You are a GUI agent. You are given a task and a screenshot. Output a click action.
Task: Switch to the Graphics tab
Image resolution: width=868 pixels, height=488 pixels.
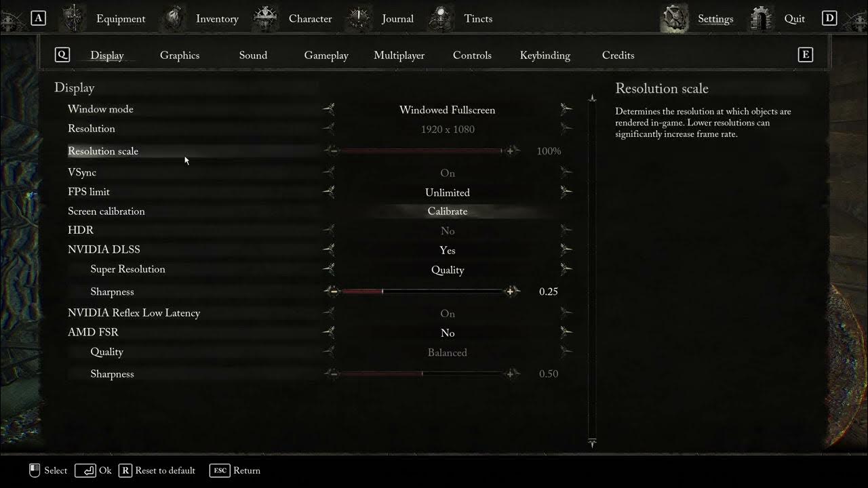[x=179, y=55]
